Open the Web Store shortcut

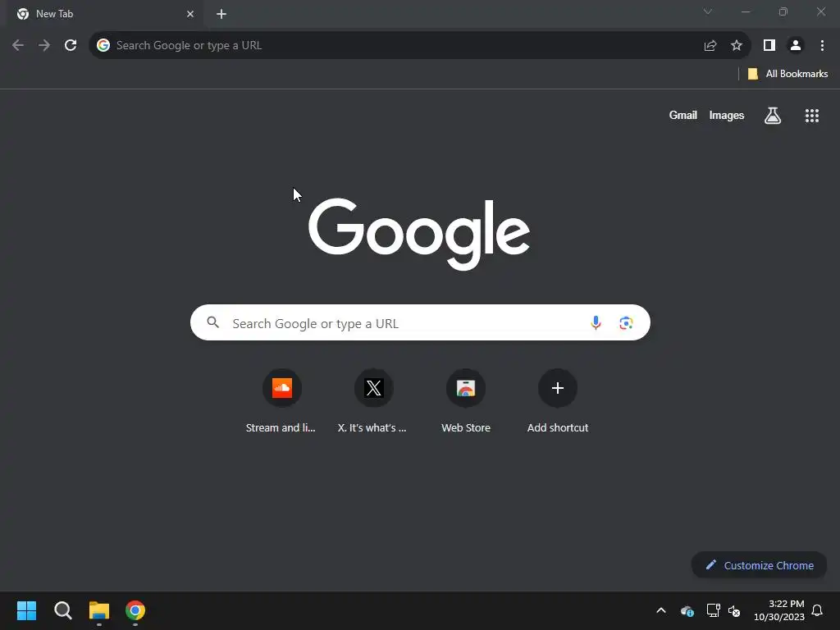point(466,400)
